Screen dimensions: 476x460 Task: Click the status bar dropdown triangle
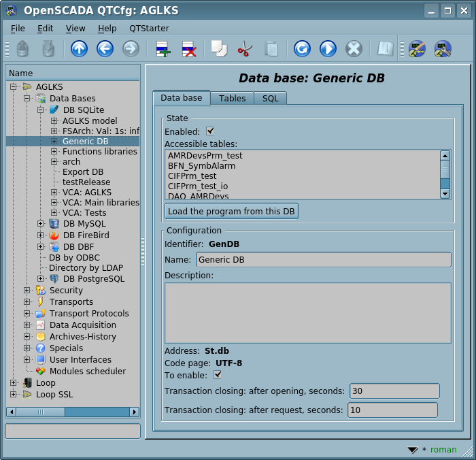pos(413,450)
